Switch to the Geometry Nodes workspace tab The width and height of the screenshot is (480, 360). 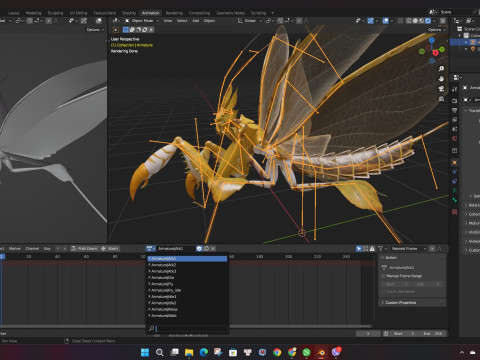pyautogui.click(x=230, y=13)
